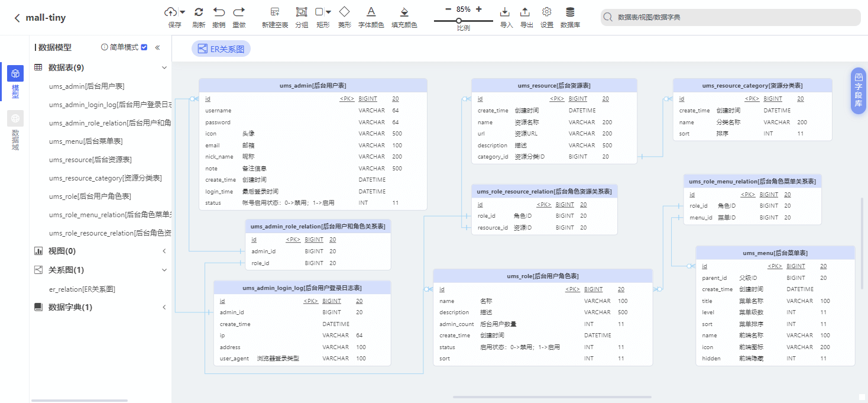Switch to the 数据域 sidebar tab
This screenshot has height=403, width=868.
pyautogui.click(x=15, y=130)
